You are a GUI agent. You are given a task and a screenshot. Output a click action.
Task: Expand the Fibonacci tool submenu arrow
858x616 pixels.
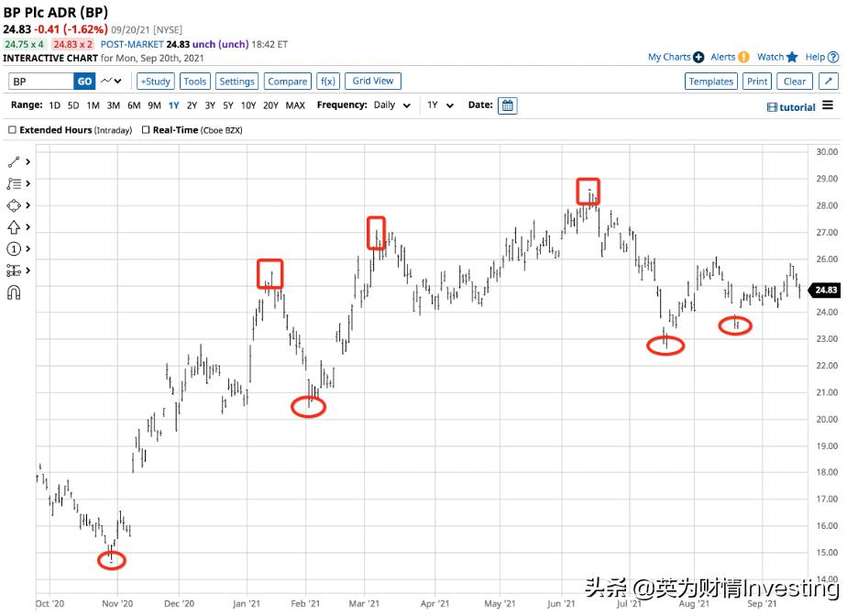pos(27,184)
